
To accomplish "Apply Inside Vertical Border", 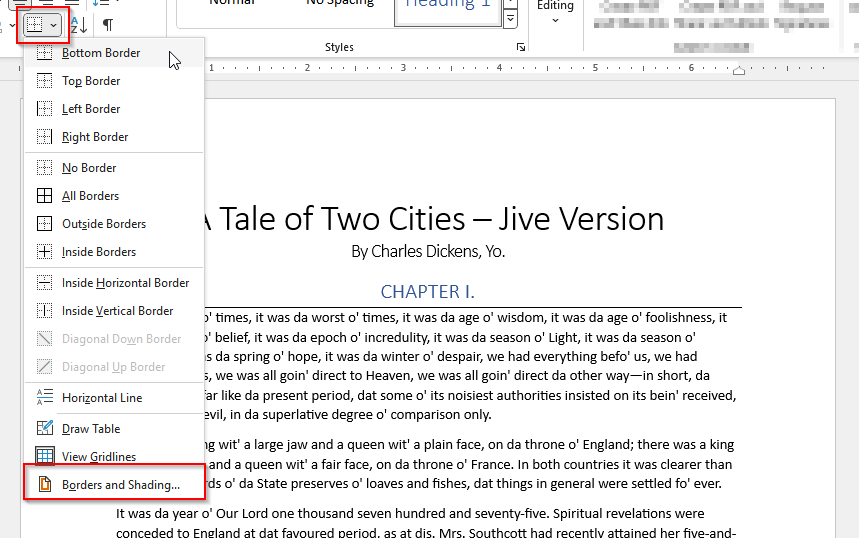I will (117, 311).
